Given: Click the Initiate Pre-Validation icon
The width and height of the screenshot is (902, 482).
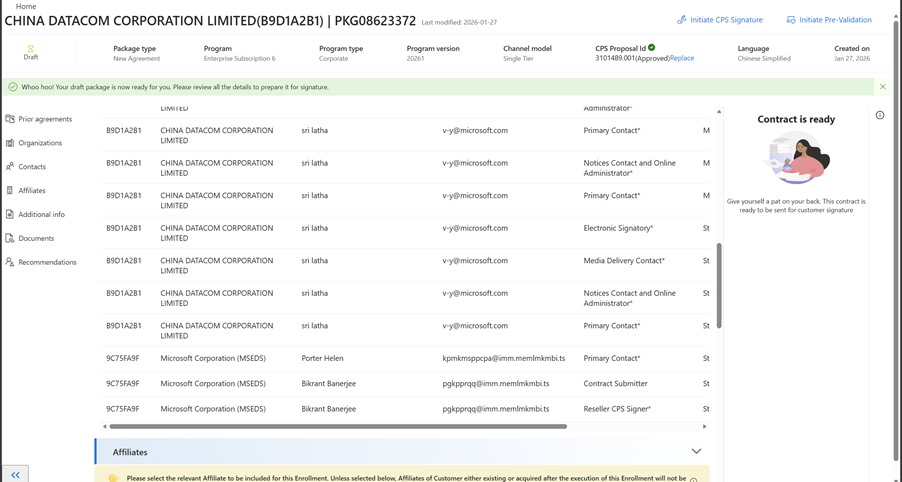Looking at the screenshot, I should coord(791,20).
